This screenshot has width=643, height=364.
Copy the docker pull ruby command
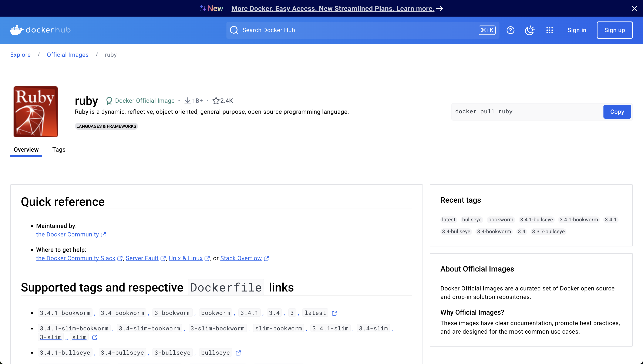click(x=617, y=112)
